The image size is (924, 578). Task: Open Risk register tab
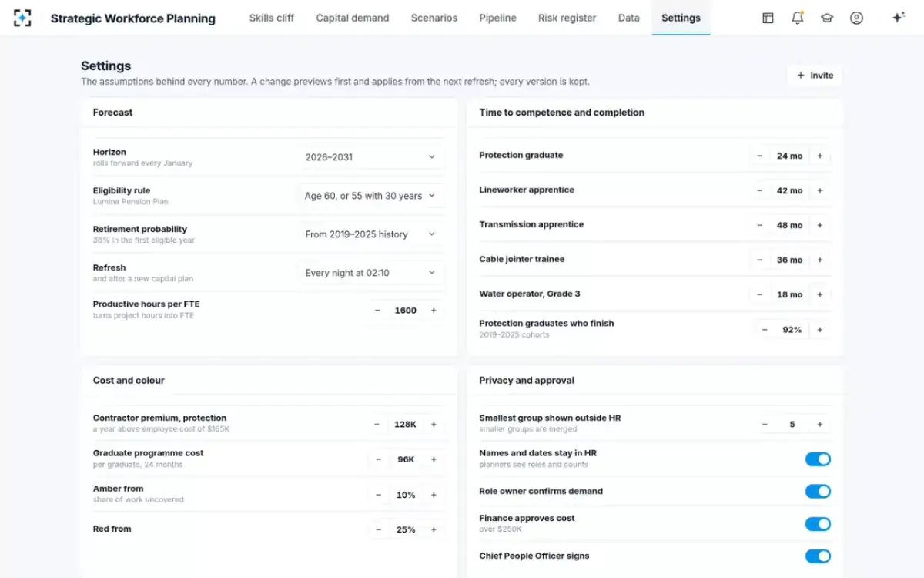pos(567,18)
